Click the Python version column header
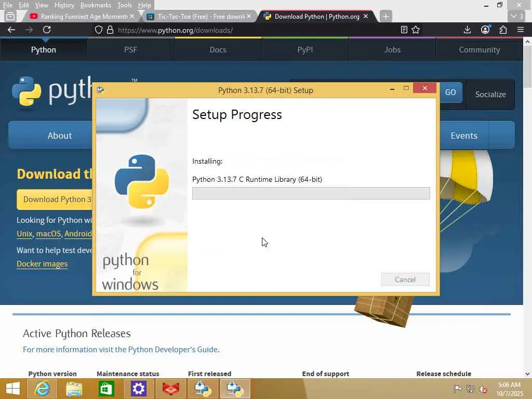This screenshot has height=399, width=532. click(x=52, y=374)
